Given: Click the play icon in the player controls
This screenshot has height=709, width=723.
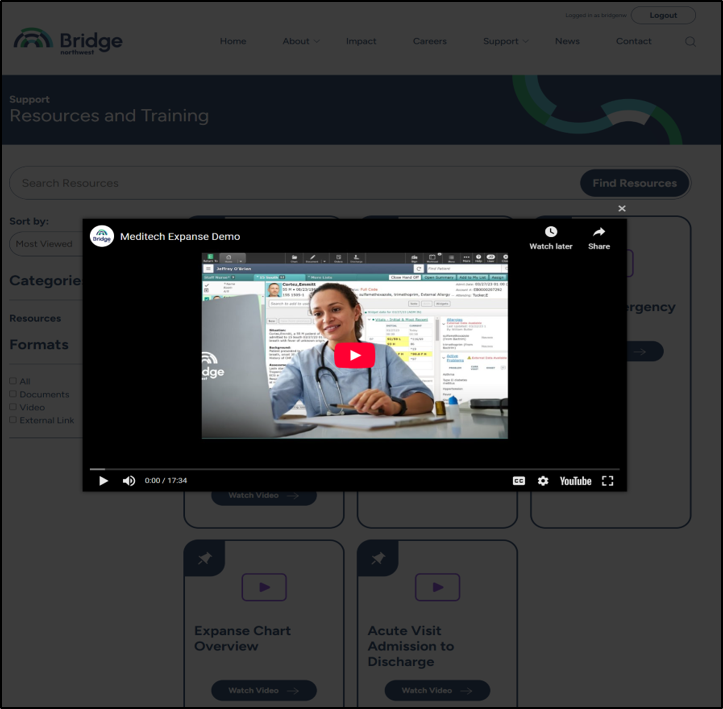Looking at the screenshot, I should (103, 481).
